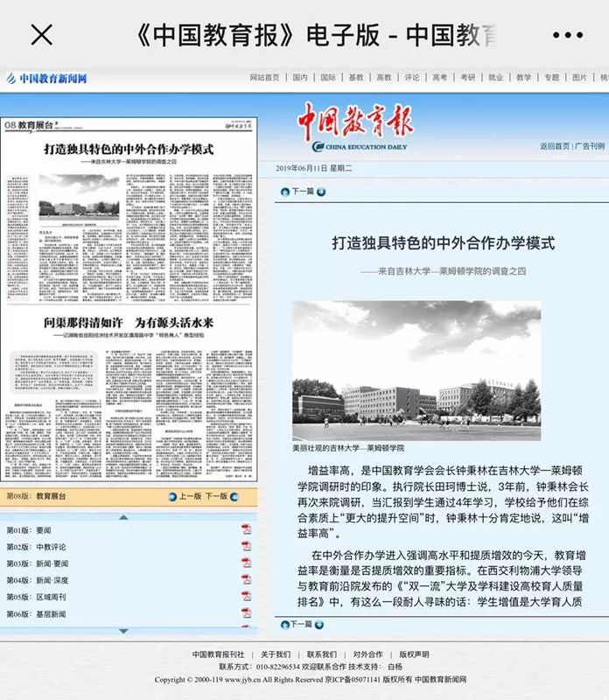
Task: Open 第05版：区域周刊 in the page list
Action: [36, 597]
